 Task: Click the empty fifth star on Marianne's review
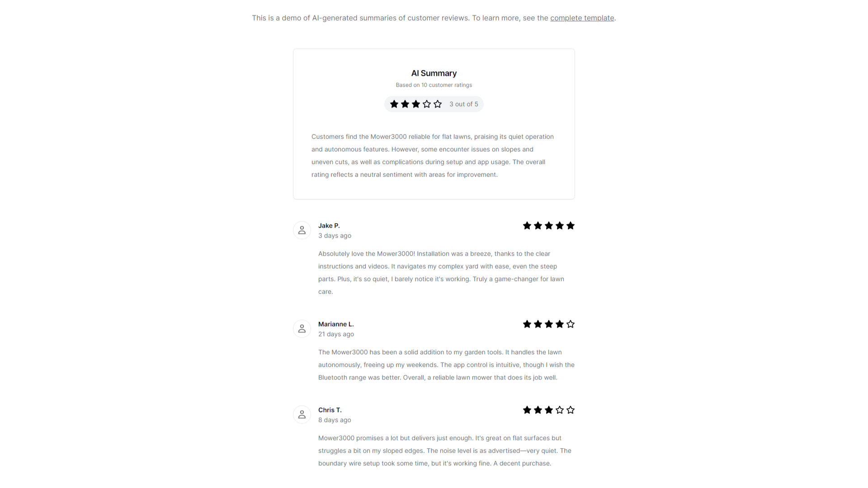click(x=571, y=324)
